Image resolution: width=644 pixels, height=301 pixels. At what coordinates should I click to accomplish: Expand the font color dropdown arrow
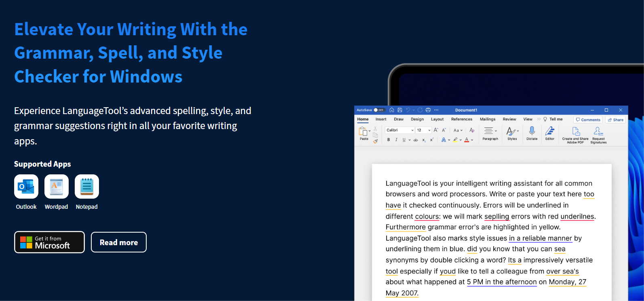pyautogui.click(x=472, y=140)
